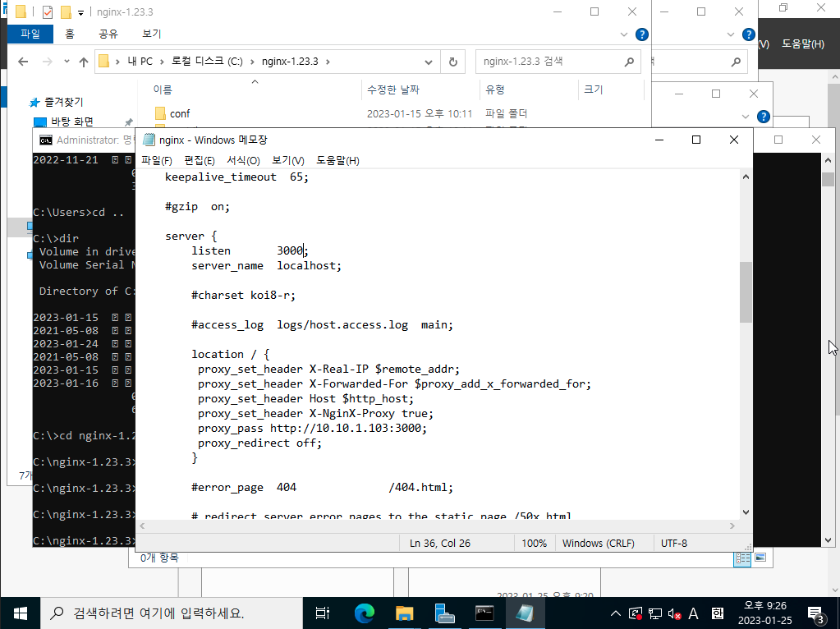Viewport: 840px width, 629px height.
Task: Click the 'server_name localhost;' line
Action: coord(266,266)
